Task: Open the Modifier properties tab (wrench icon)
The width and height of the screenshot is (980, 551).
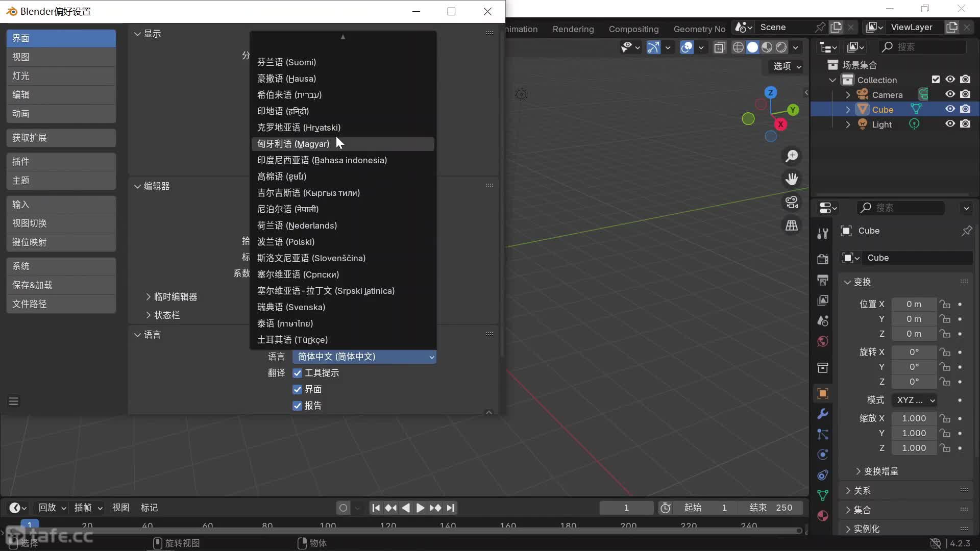Action: point(823,415)
